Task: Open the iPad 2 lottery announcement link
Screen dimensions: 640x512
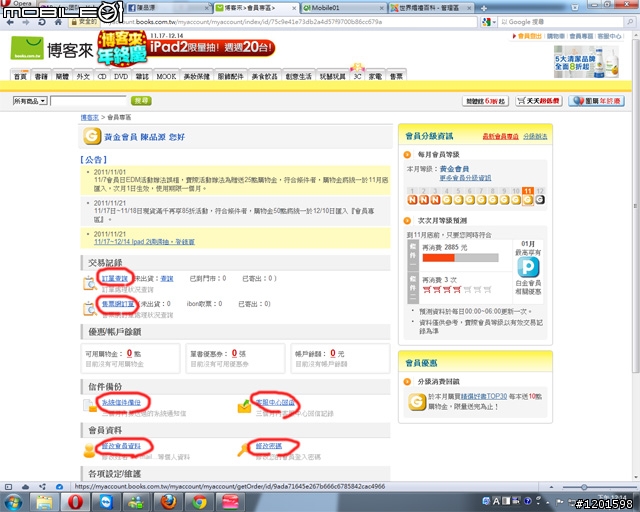Action: click(144, 242)
